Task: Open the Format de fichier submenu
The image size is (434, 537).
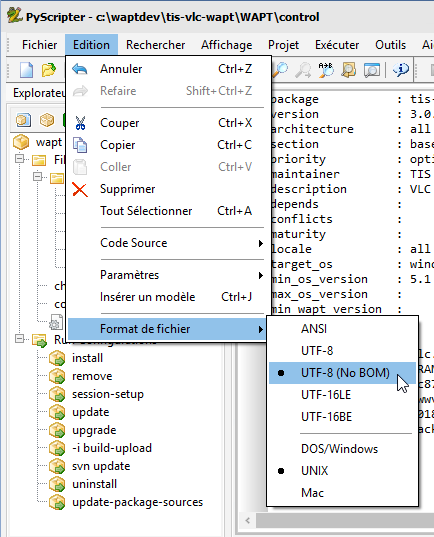Action: [167, 329]
